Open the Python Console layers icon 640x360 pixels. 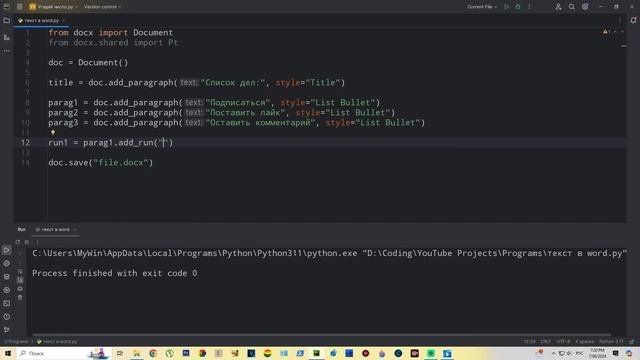(x=7, y=277)
